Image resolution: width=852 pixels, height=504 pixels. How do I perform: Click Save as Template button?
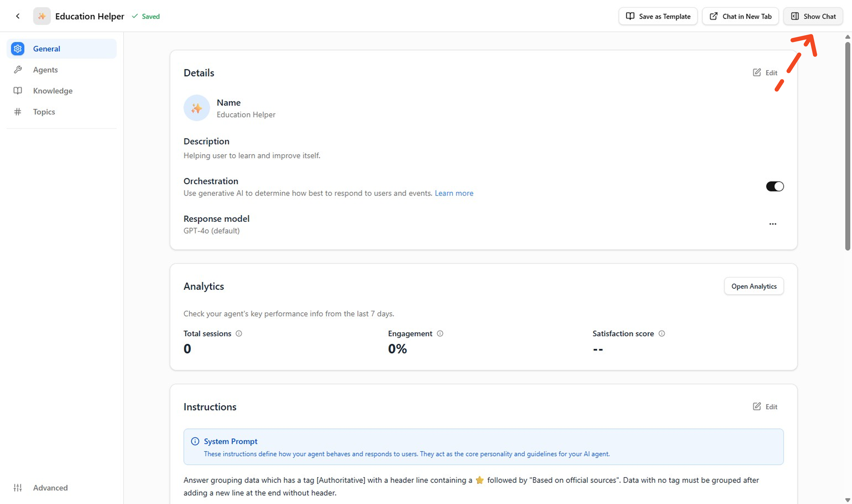click(658, 16)
